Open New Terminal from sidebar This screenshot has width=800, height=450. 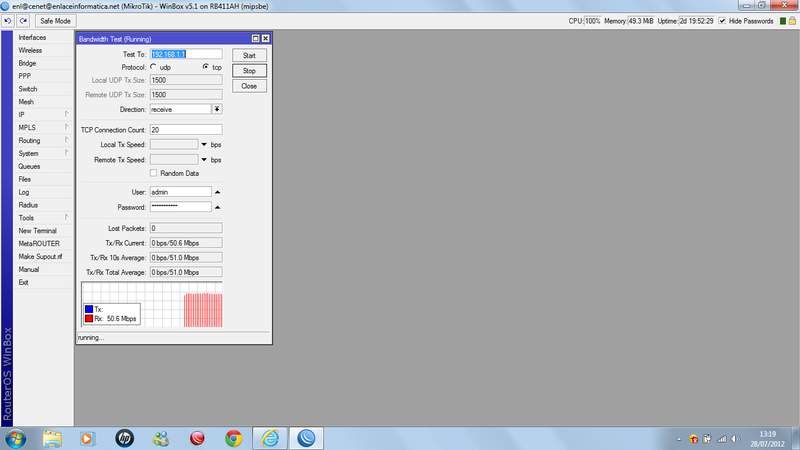(x=37, y=231)
